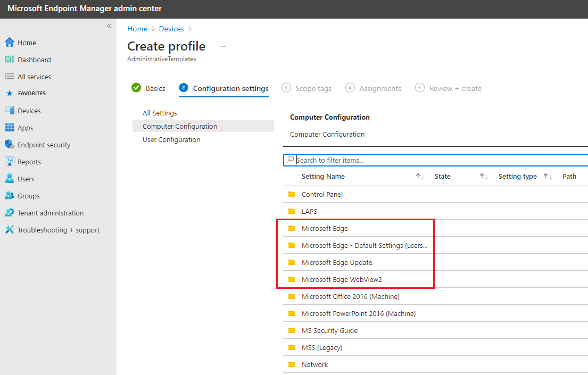588x375 pixels.
Task: Click the Path column header
Action: point(569,176)
